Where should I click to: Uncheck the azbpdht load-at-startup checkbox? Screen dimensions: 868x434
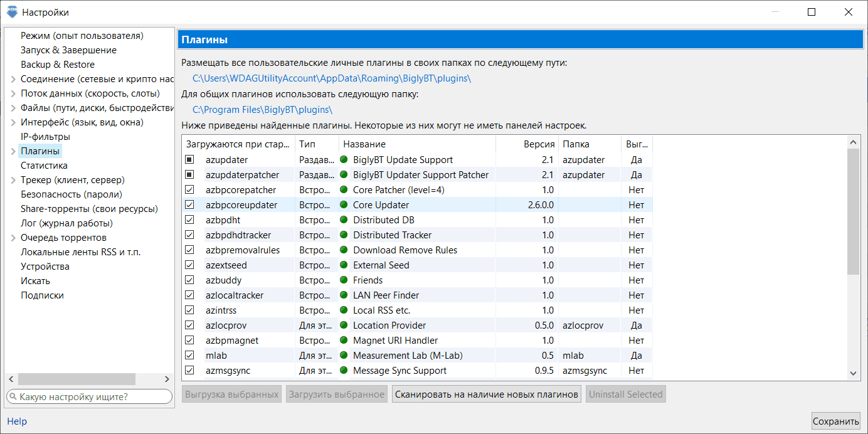(x=190, y=220)
